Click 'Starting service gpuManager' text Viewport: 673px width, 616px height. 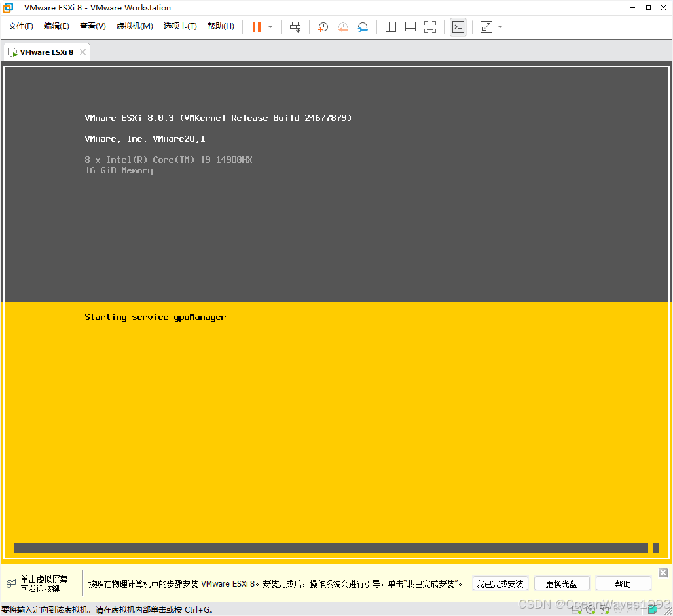155,317
